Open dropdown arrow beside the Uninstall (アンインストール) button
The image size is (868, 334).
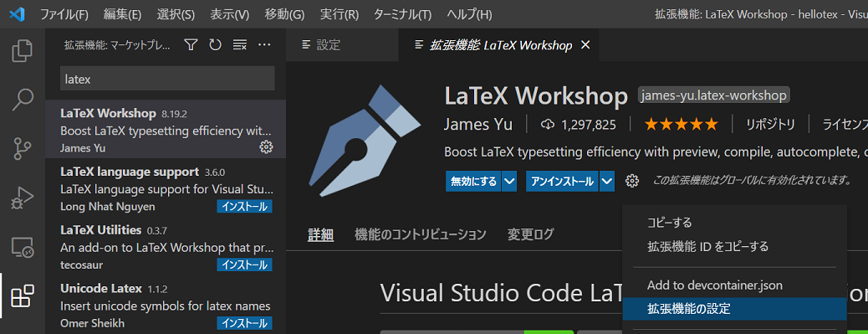[607, 181]
